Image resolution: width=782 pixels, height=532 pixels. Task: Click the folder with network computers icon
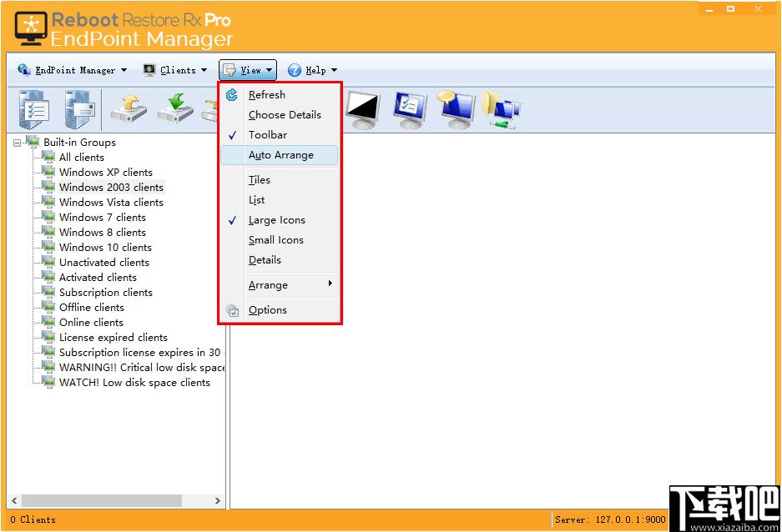click(x=502, y=111)
